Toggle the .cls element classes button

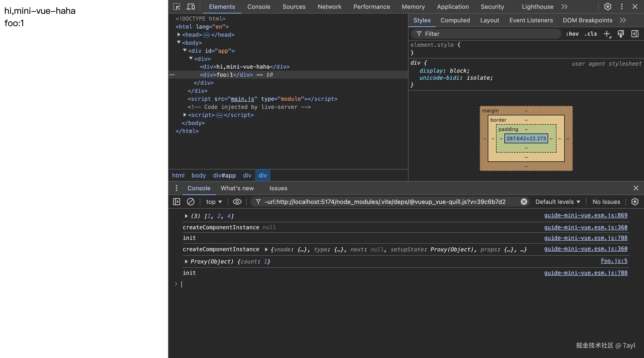pos(590,34)
